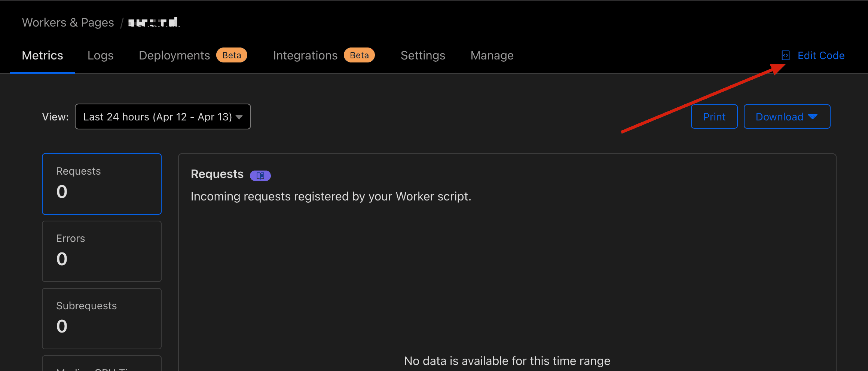Open the Last 24 hours view selector
The width and height of the screenshot is (868, 371).
tap(163, 117)
